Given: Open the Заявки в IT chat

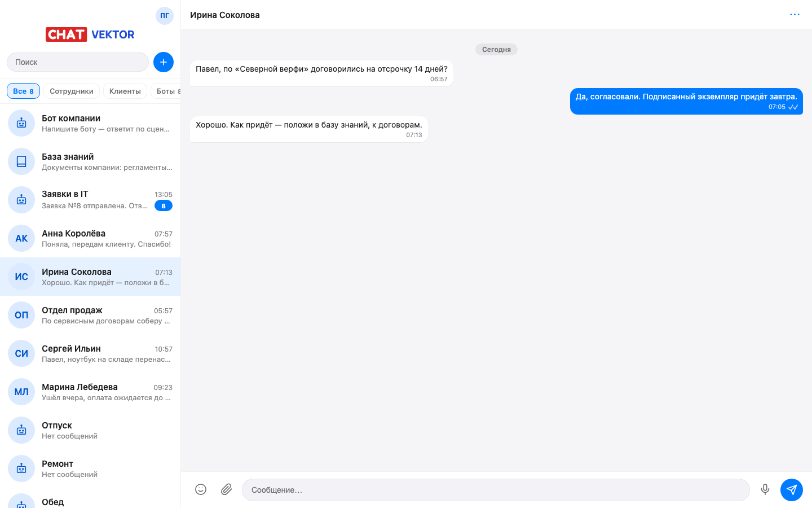Looking at the screenshot, I should click(x=90, y=200).
